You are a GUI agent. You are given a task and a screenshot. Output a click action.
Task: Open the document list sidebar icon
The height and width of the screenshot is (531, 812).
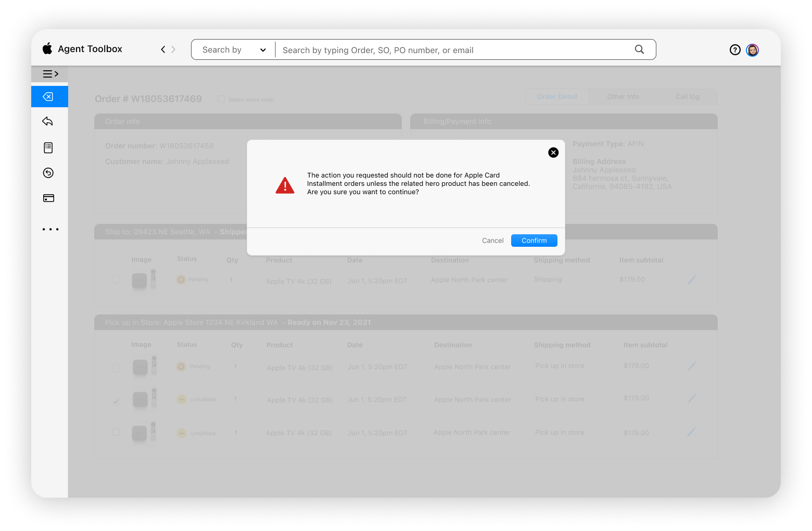48,148
